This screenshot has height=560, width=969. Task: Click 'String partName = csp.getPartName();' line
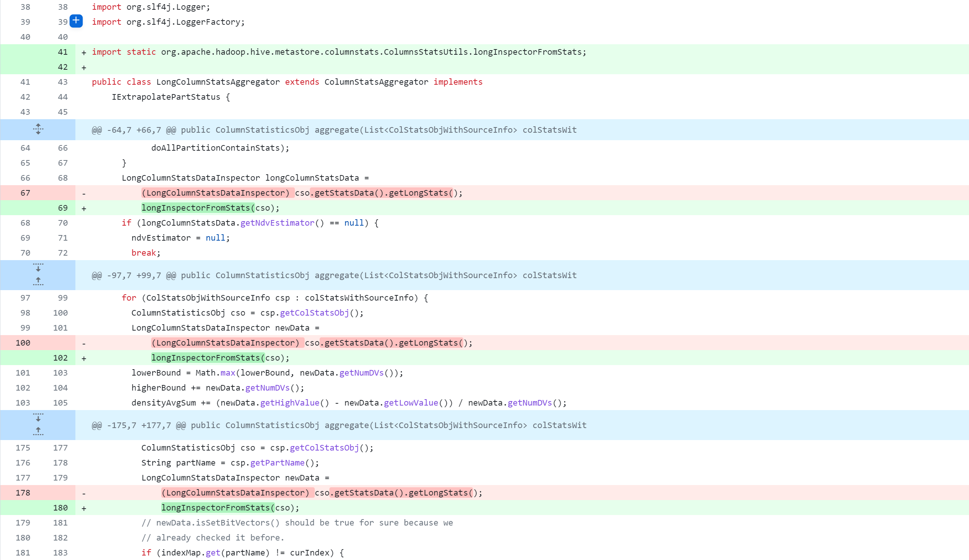pos(230,463)
